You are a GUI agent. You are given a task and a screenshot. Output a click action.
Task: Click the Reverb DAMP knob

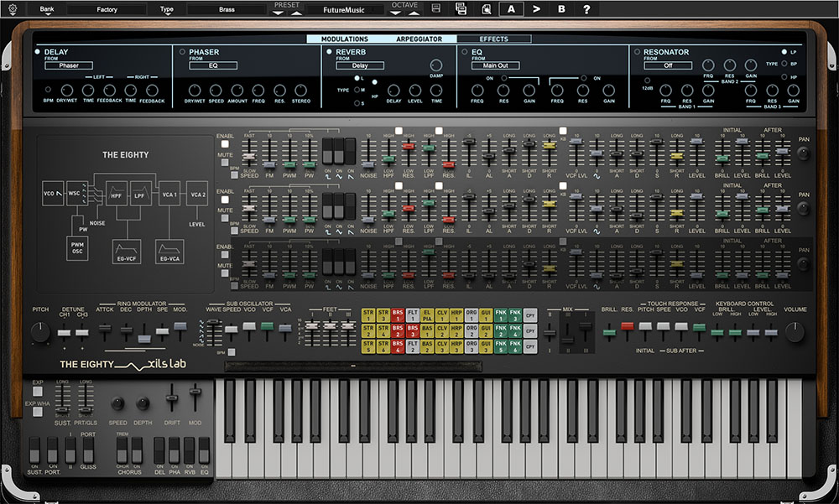[436, 65]
